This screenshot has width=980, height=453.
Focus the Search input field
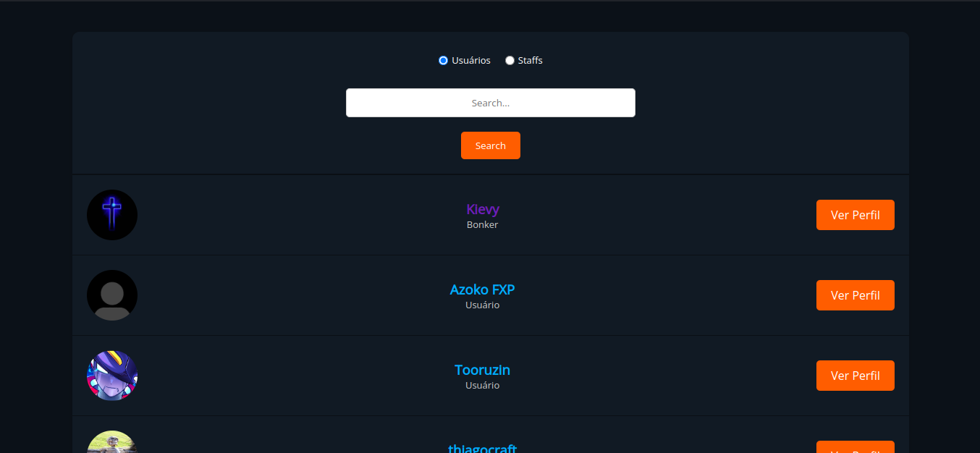point(491,103)
